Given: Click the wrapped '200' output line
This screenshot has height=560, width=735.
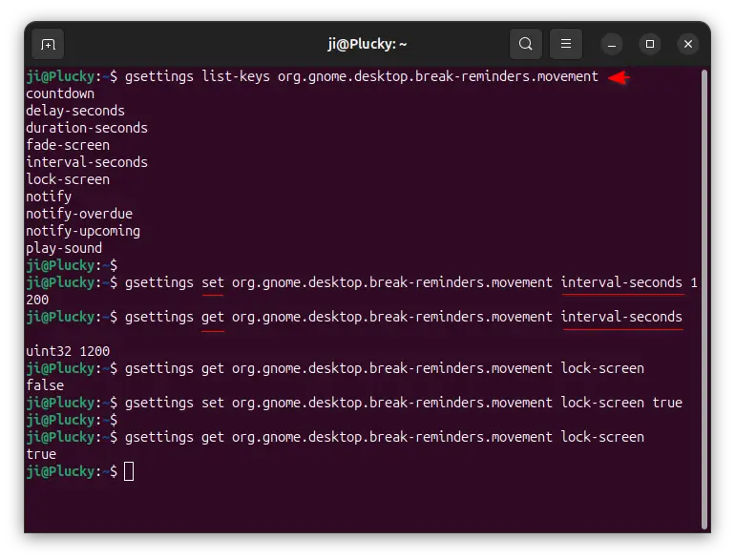Looking at the screenshot, I should pyautogui.click(x=37, y=300).
